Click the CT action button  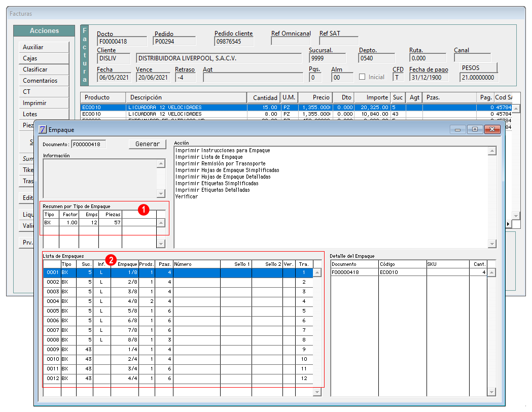(x=44, y=92)
